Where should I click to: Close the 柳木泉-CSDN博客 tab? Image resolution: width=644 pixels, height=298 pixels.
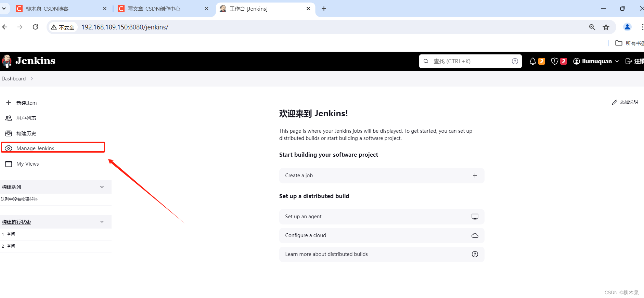(x=105, y=9)
